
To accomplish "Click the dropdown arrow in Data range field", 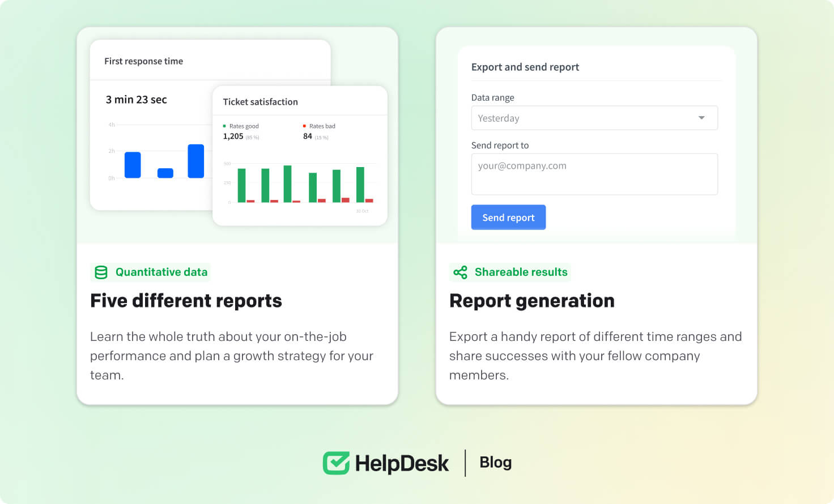I will tap(701, 118).
